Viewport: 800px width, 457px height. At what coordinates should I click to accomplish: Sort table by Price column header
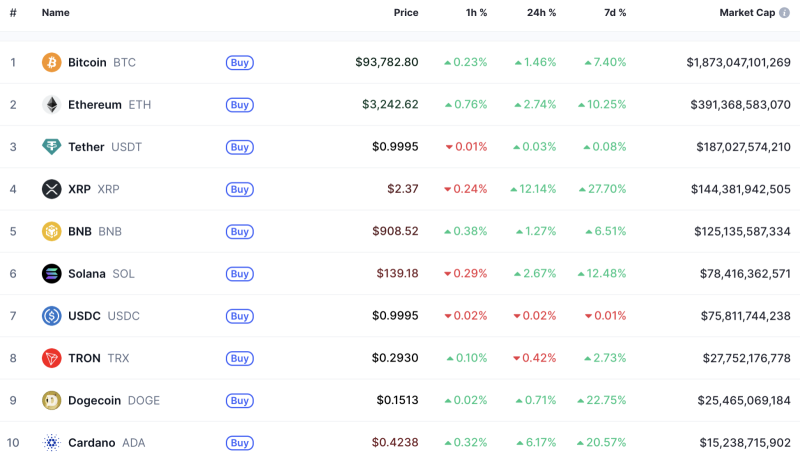[406, 13]
